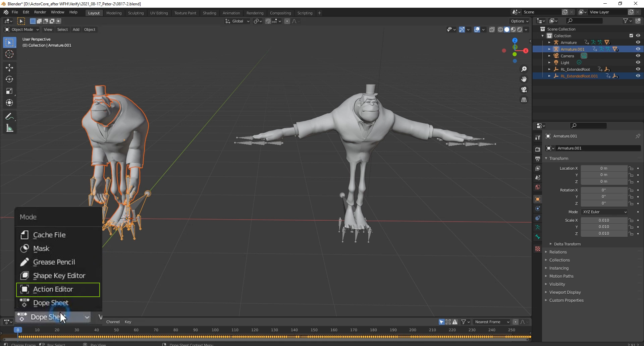The image size is (644, 346).
Task: Click the pan view hand icon
Action: 524,79
